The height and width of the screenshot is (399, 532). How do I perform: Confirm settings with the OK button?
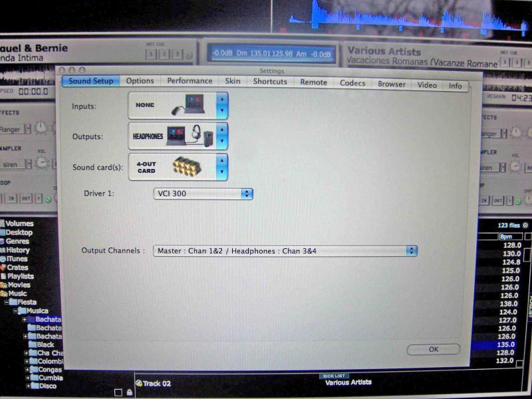click(x=434, y=350)
